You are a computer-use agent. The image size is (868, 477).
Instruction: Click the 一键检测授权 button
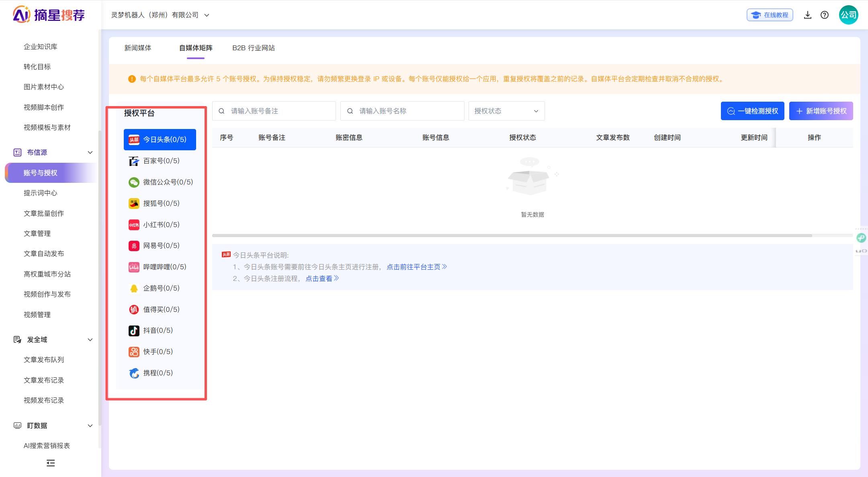point(752,111)
